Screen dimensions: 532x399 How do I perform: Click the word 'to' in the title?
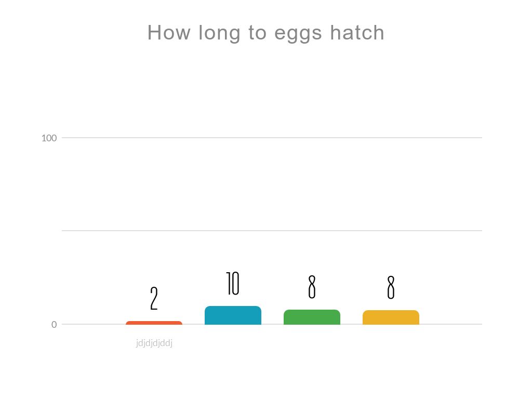257,33
